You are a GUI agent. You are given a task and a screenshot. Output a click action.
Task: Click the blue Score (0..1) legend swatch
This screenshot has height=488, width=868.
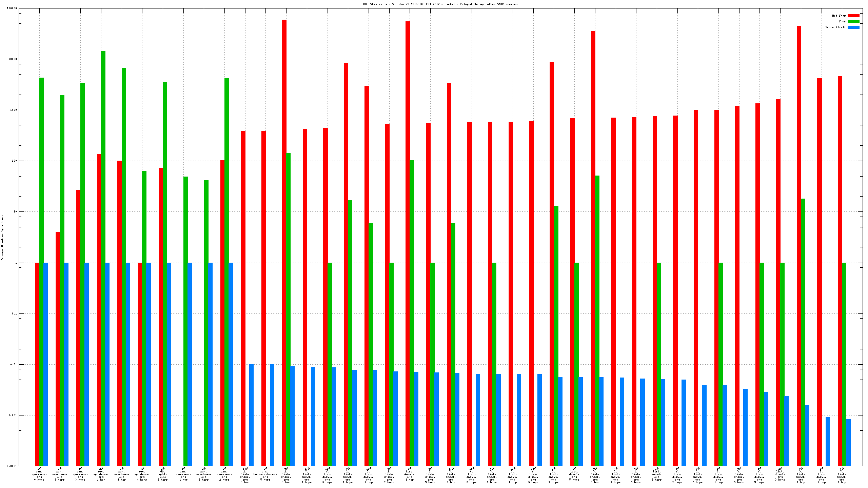click(853, 27)
